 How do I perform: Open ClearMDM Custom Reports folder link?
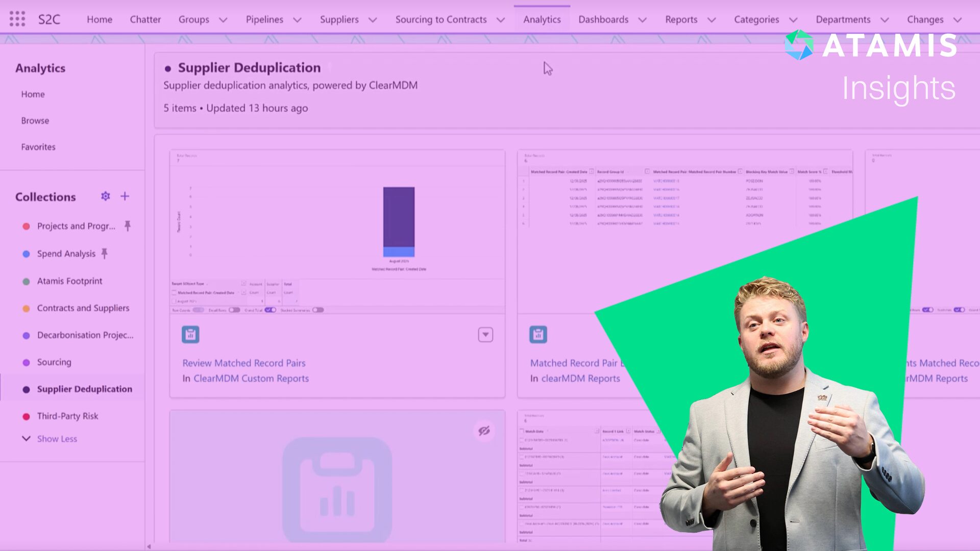click(251, 378)
